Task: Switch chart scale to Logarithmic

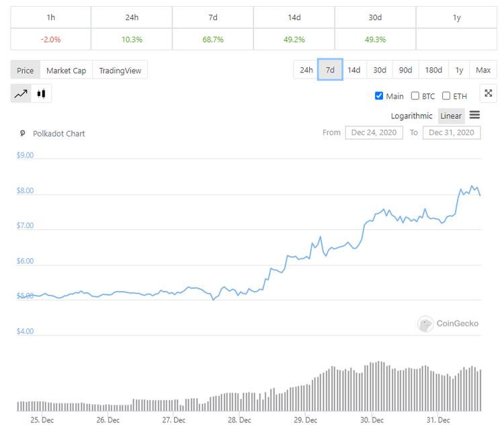Action: [411, 116]
